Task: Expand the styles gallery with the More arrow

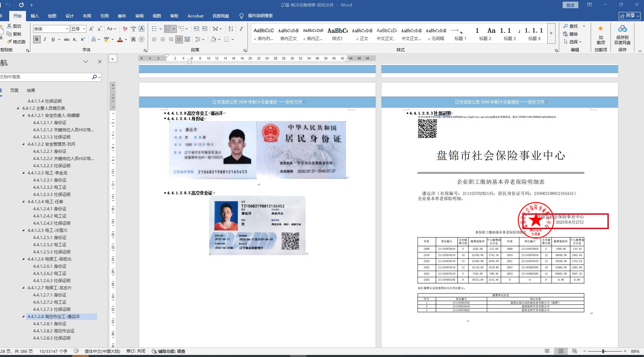Action: coord(551,33)
